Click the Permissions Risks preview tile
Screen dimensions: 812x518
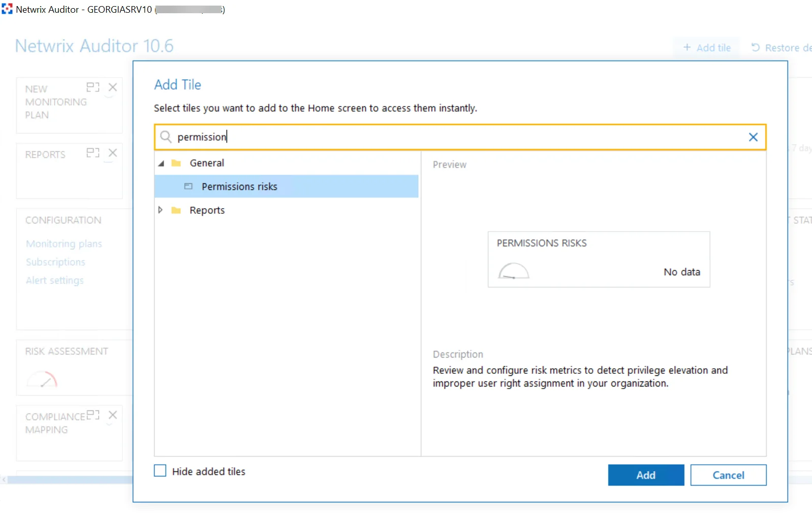(599, 260)
